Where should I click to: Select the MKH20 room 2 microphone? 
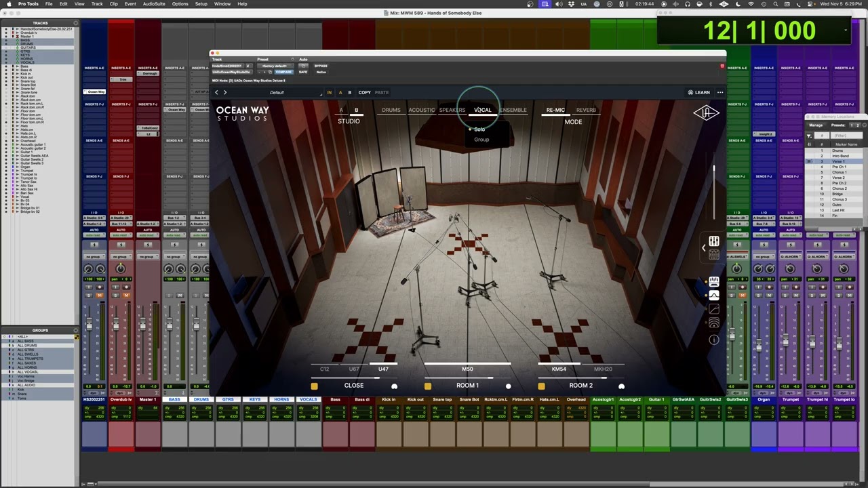603,369
